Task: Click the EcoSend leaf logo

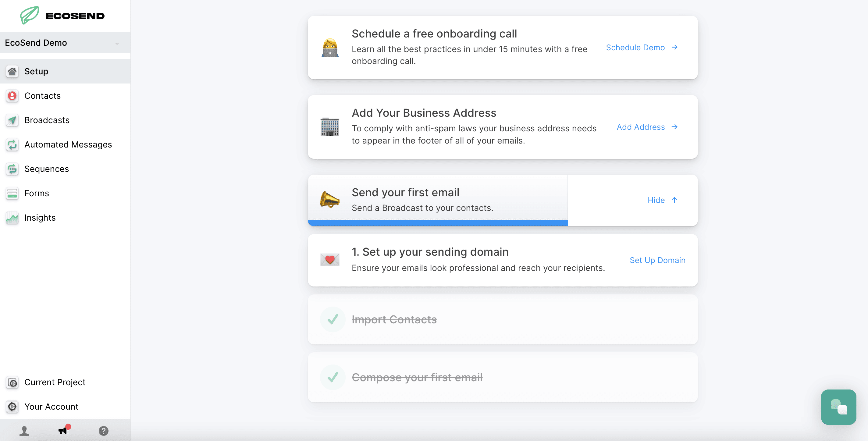Action: click(x=30, y=15)
